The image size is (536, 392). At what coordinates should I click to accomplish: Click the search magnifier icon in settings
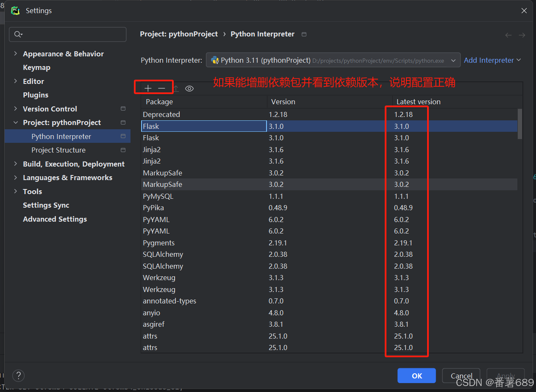click(x=18, y=34)
